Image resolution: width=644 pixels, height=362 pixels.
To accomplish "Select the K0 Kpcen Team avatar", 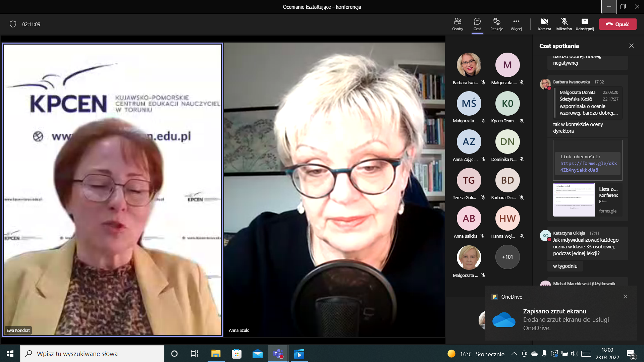I will (x=507, y=103).
